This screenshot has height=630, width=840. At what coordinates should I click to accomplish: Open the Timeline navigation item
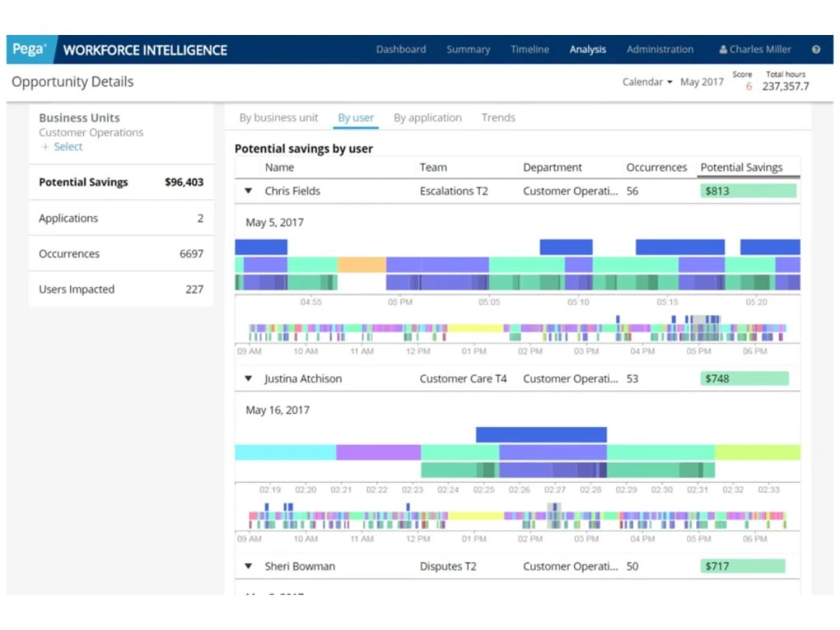pos(530,49)
